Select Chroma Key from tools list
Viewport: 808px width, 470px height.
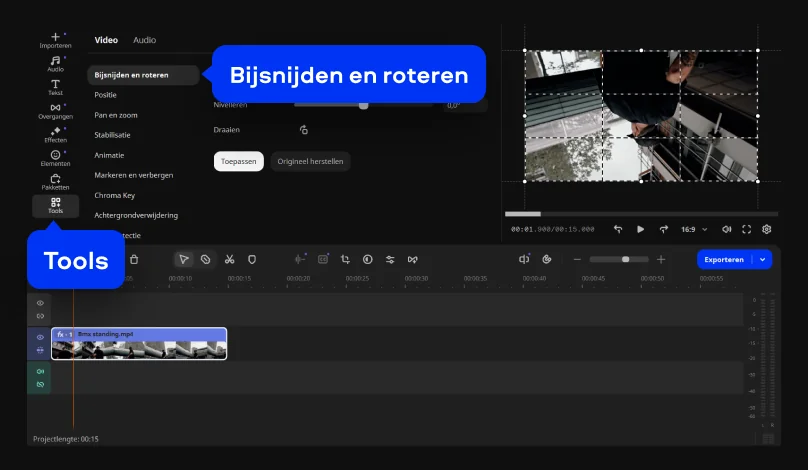[x=114, y=195]
